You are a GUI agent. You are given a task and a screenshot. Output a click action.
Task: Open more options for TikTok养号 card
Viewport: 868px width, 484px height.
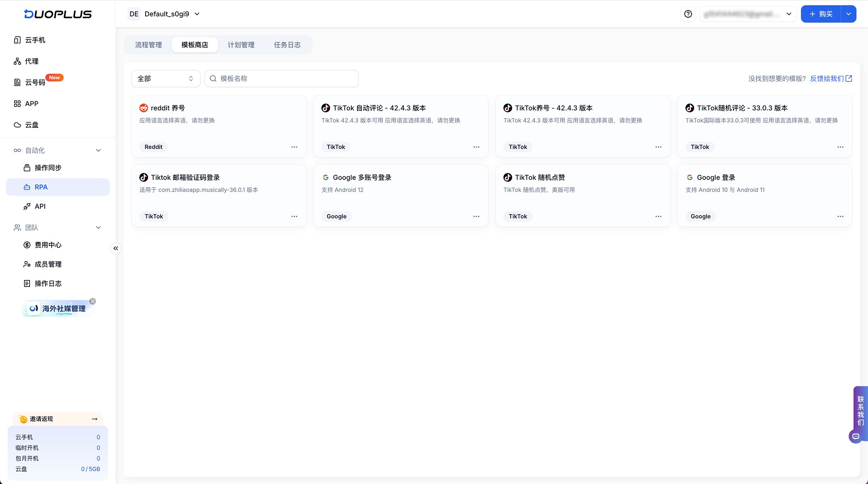click(x=658, y=147)
